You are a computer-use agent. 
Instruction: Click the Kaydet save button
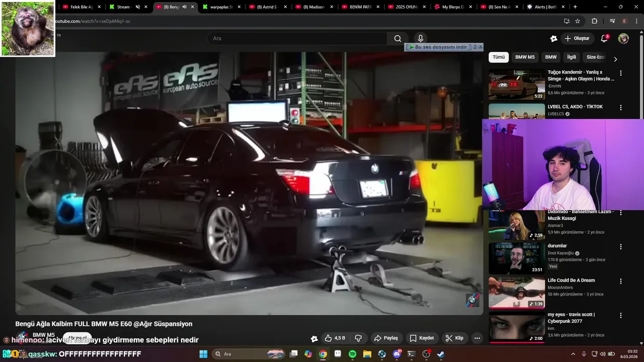(x=422, y=338)
